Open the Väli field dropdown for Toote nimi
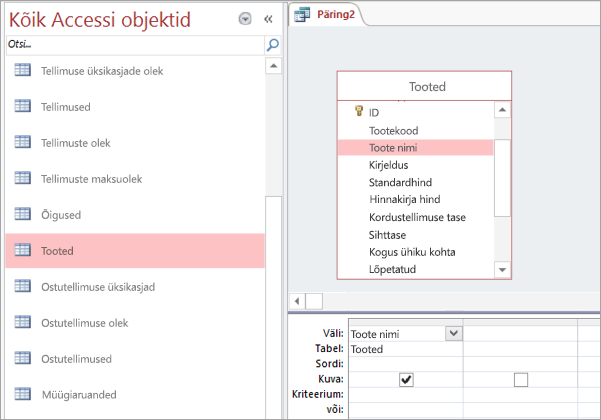 (454, 333)
